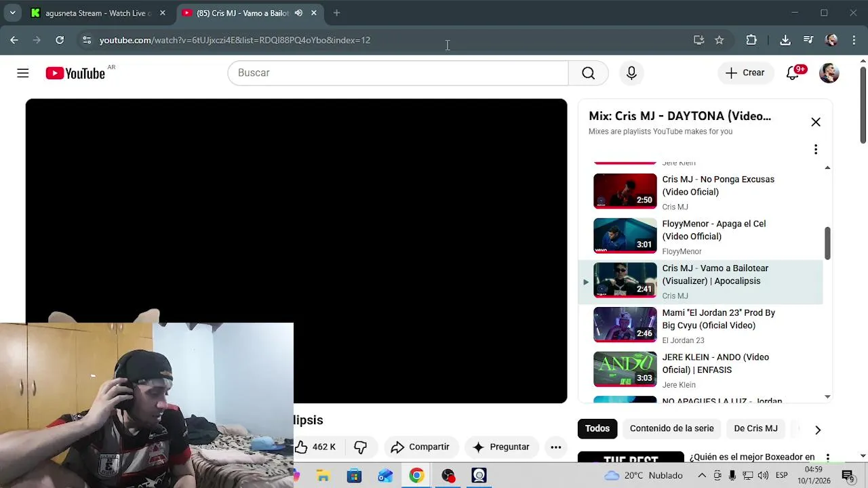Screen dimensions: 868x488
Task: Open YouTube notifications bell
Action: (792, 73)
